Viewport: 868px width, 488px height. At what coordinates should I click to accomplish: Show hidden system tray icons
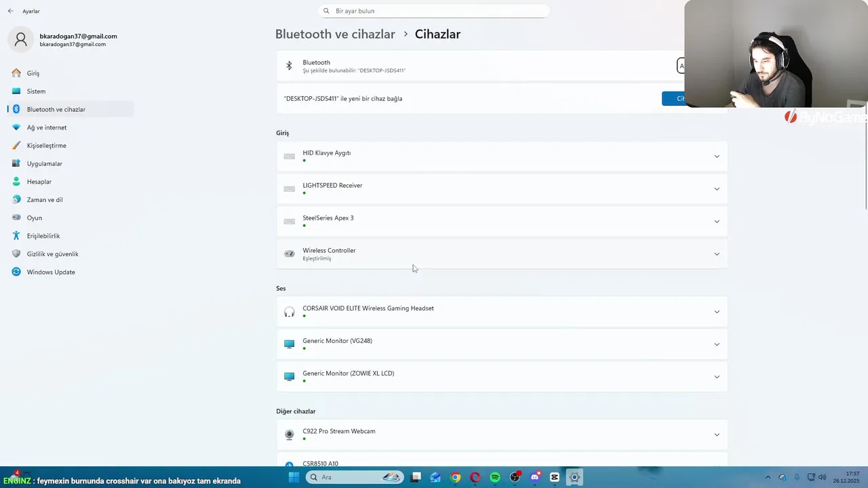768,477
